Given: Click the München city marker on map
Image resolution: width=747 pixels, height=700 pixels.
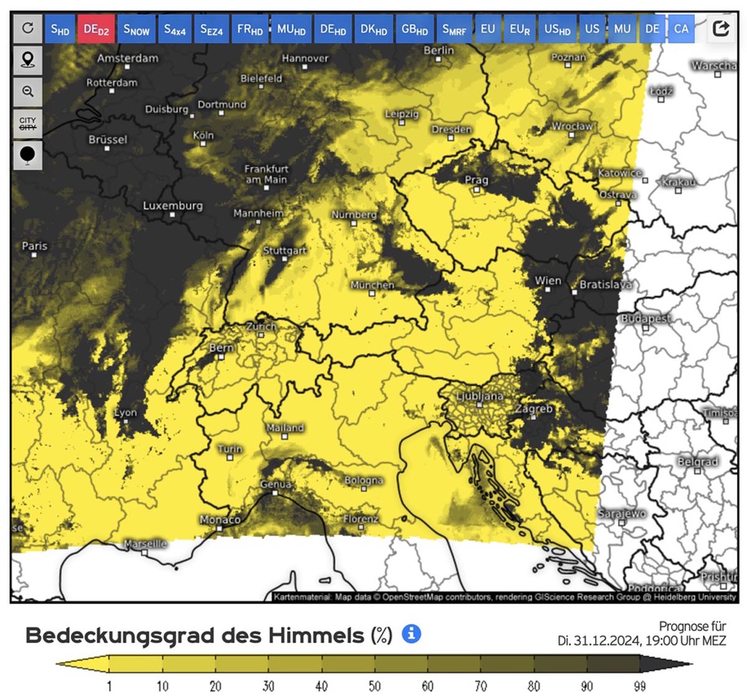Looking at the screenshot, I should [372, 293].
